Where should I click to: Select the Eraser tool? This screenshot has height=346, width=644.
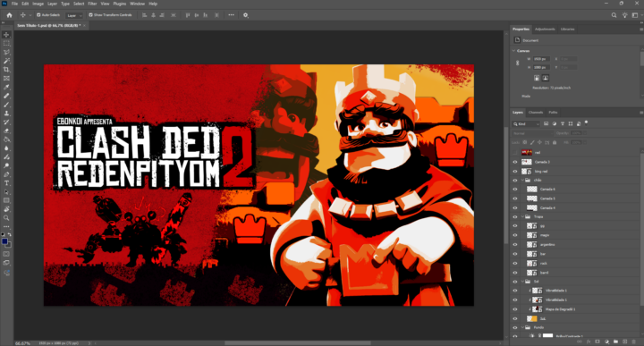tap(6, 131)
